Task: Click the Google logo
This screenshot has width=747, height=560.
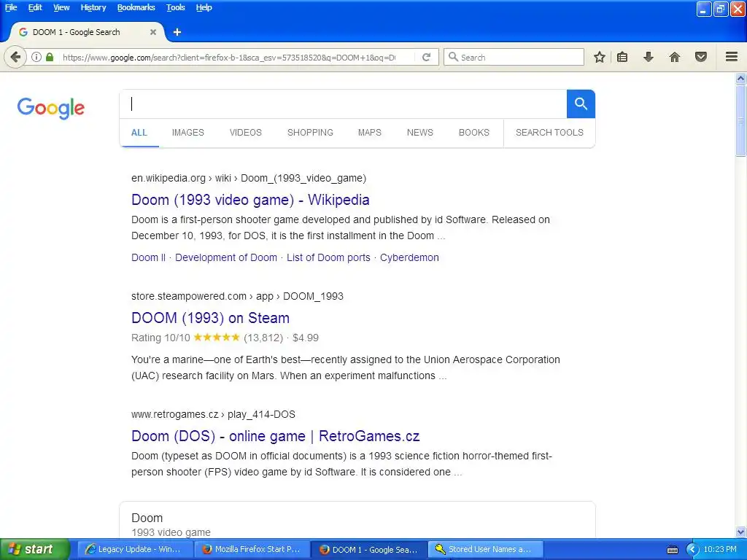Action: tap(51, 108)
